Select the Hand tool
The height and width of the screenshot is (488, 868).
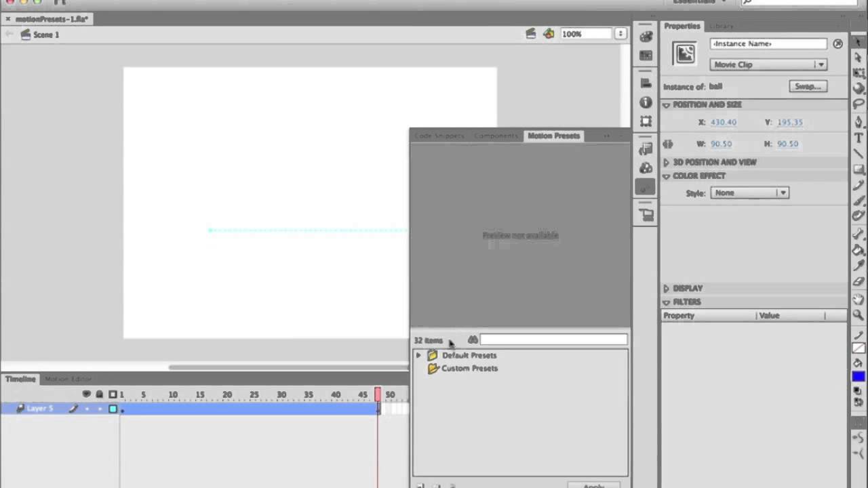pos(859,300)
